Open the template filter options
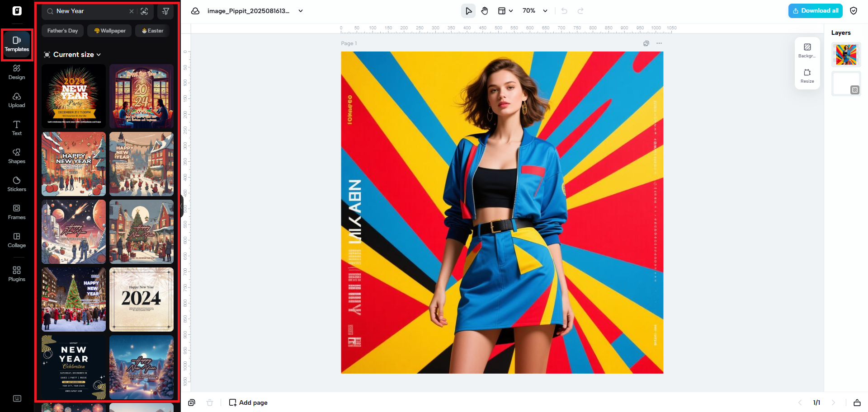The width and height of the screenshot is (868, 412). [x=165, y=11]
